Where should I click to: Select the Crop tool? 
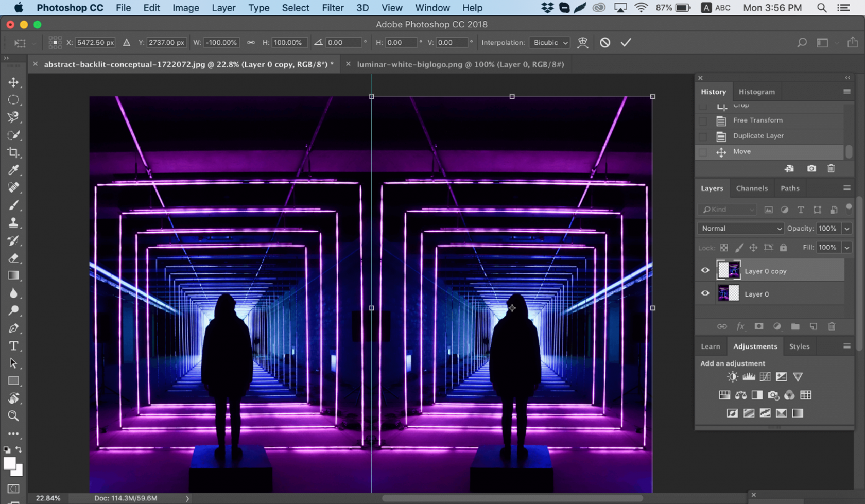[x=13, y=152]
